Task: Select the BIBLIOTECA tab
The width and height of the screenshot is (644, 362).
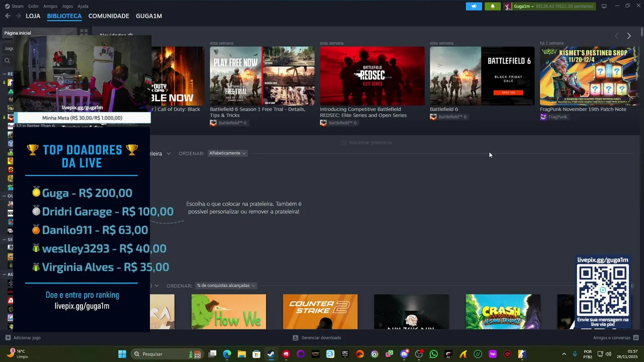Action: pyautogui.click(x=64, y=16)
